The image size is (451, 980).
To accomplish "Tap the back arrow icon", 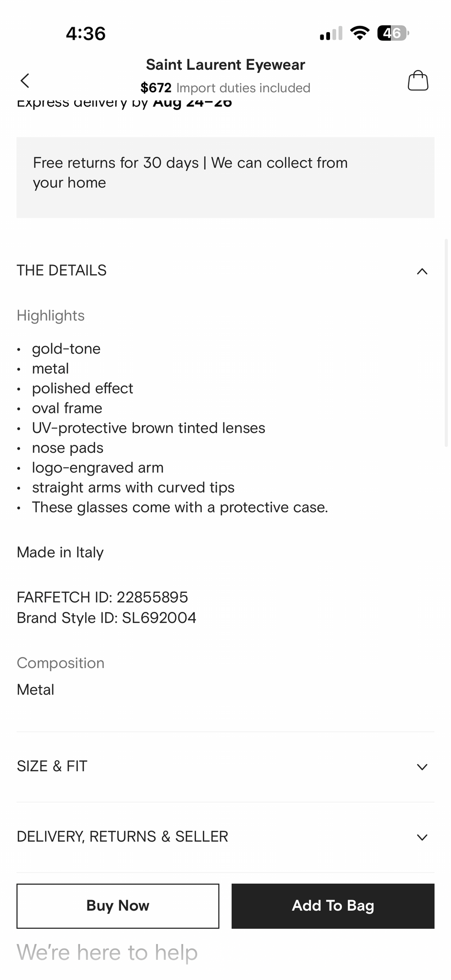I will (x=25, y=80).
